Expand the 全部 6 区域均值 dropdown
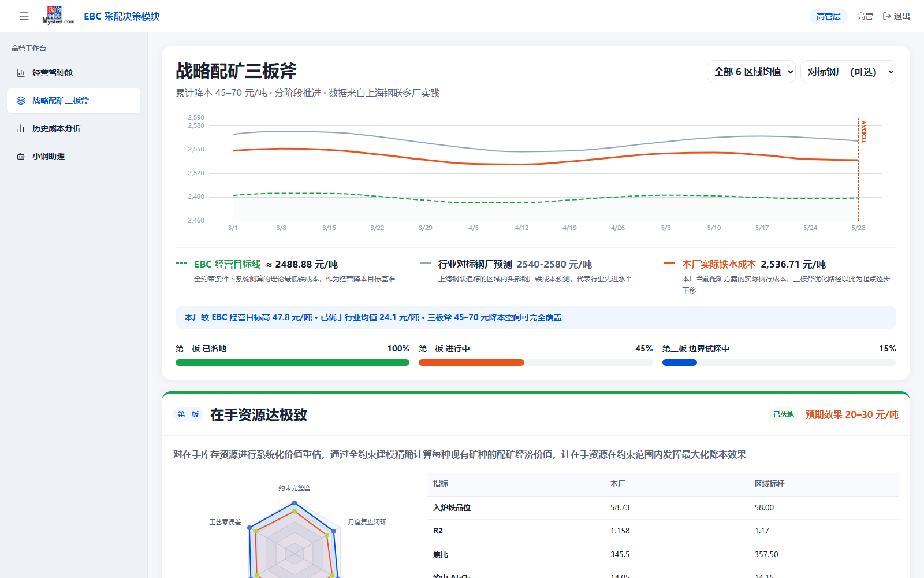The image size is (924, 578). tap(751, 72)
